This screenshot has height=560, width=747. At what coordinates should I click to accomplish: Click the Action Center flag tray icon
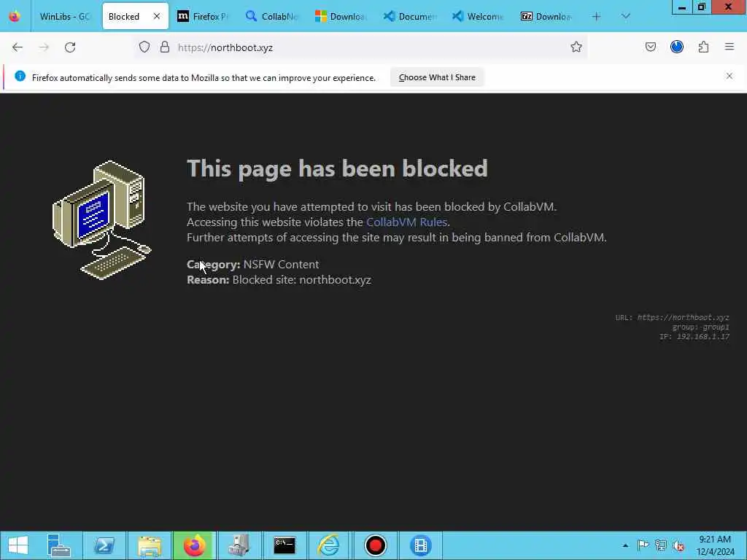(643, 545)
